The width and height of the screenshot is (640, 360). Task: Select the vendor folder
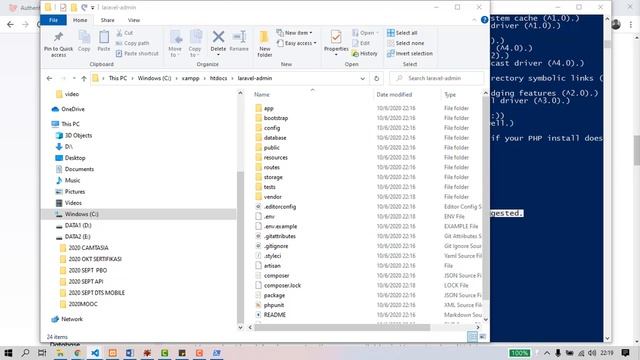tap(273, 197)
